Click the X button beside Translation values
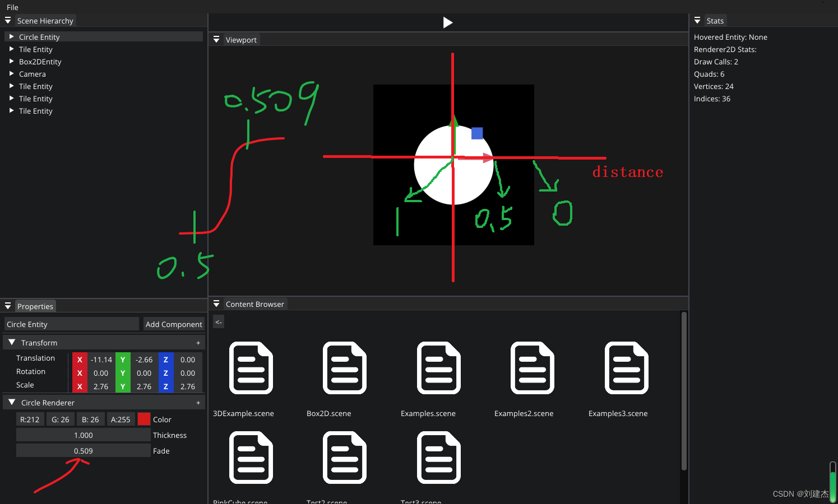 [80, 360]
